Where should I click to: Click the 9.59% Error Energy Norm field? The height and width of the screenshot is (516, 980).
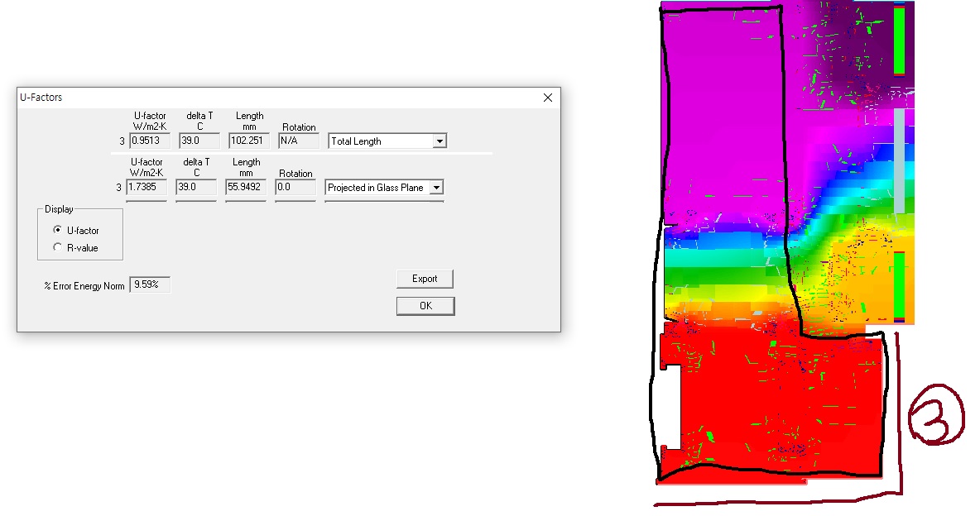(150, 285)
